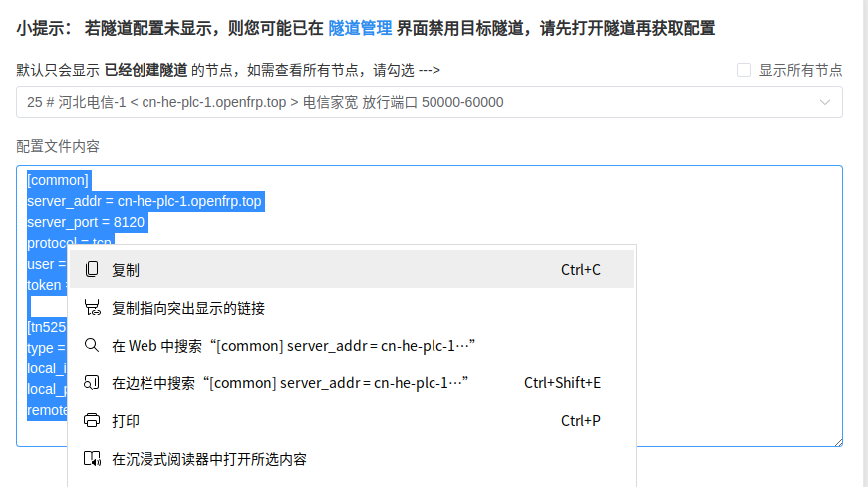Choose 在 Web 中搜索 for the selection
The image size is (868, 487).
293,346
